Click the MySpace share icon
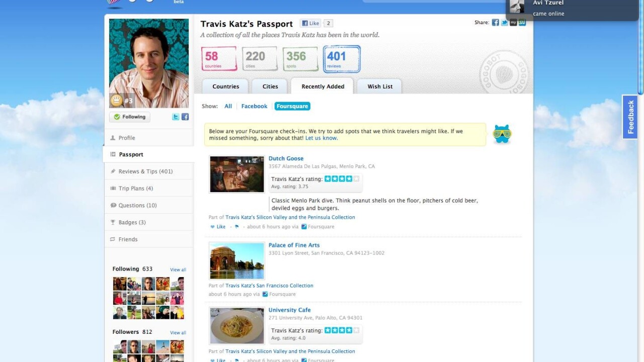The height and width of the screenshot is (362, 644). pos(513,23)
